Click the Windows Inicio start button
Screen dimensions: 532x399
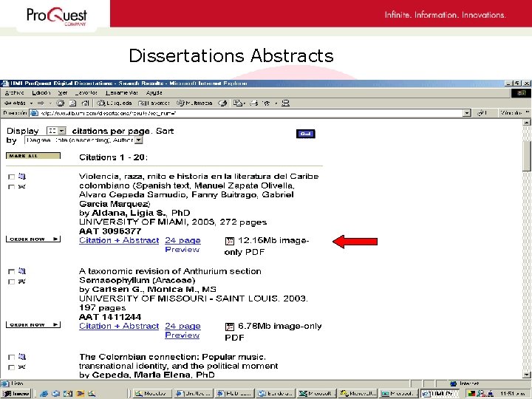[x=16, y=394]
